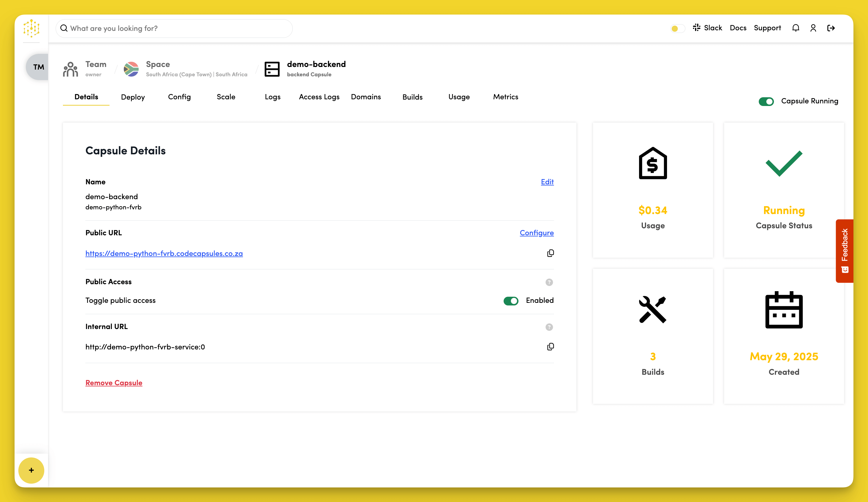
Task: Copy the public URL to clipboard
Action: pos(550,253)
